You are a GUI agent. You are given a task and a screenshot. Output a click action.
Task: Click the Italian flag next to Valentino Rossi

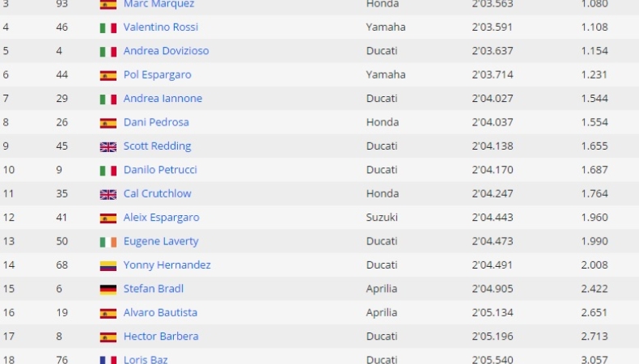pyautogui.click(x=108, y=28)
